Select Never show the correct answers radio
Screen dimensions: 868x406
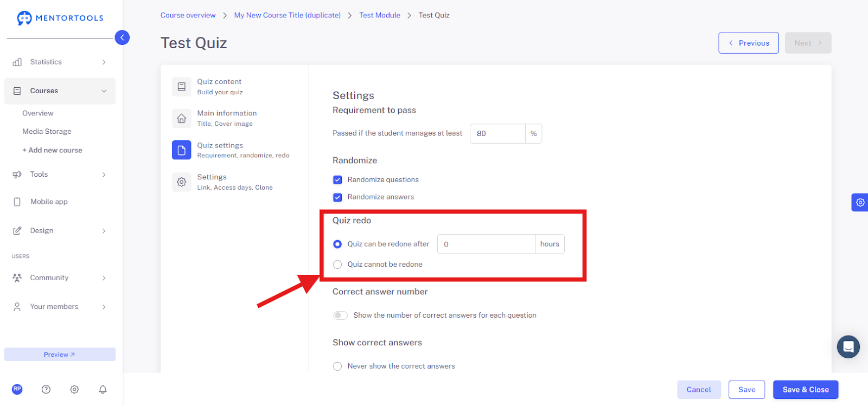pyautogui.click(x=337, y=366)
